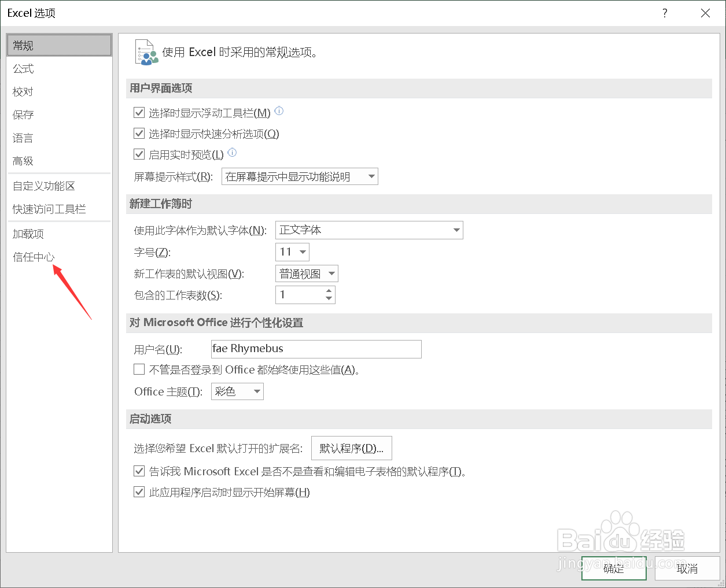This screenshot has width=726, height=588.
Task: Select the 高级 category
Action: coord(59,161)
